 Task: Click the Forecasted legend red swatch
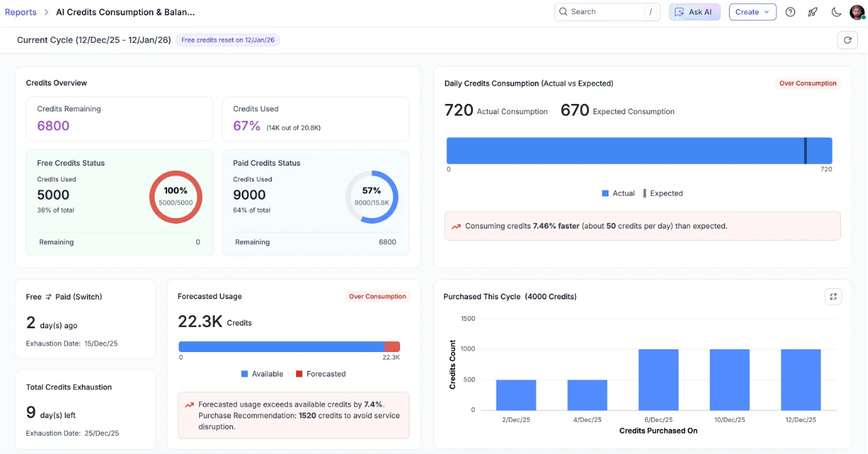coord(299,374)
